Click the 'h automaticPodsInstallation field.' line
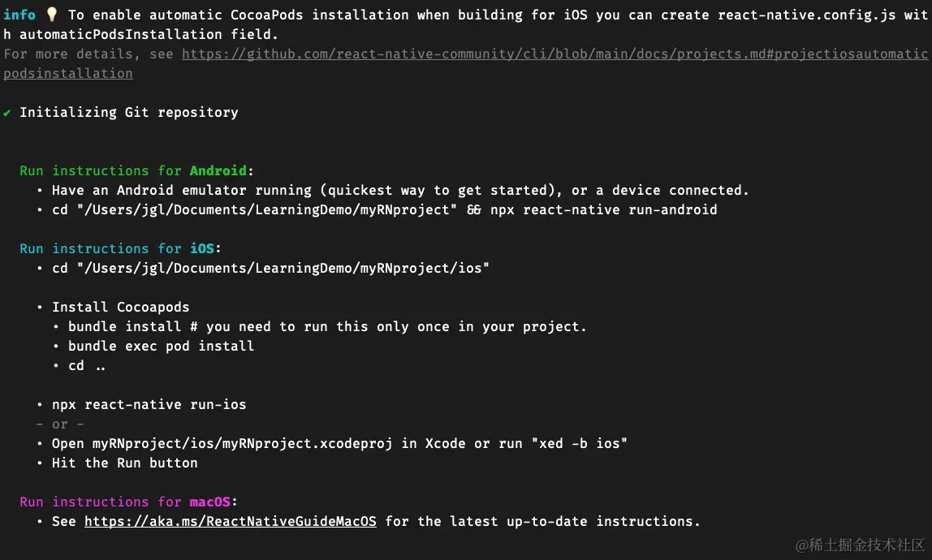The width and height of the screenshot is (932, 560). [141, 34]
